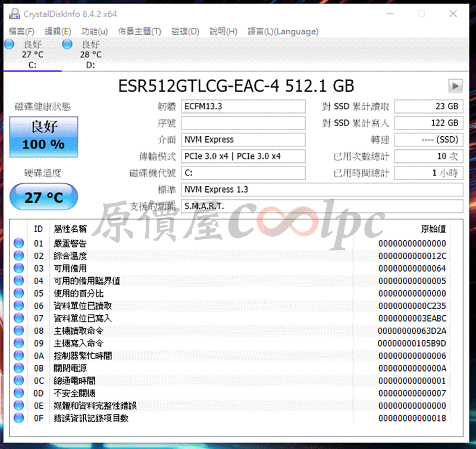
Task: Switch to the D: disk tab
Action: coord(90,54)
